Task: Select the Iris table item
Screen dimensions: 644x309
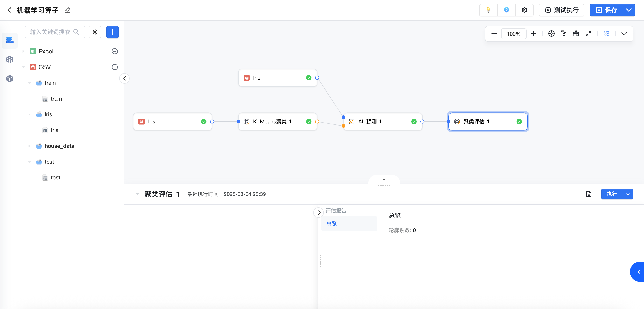Action: 54,130
